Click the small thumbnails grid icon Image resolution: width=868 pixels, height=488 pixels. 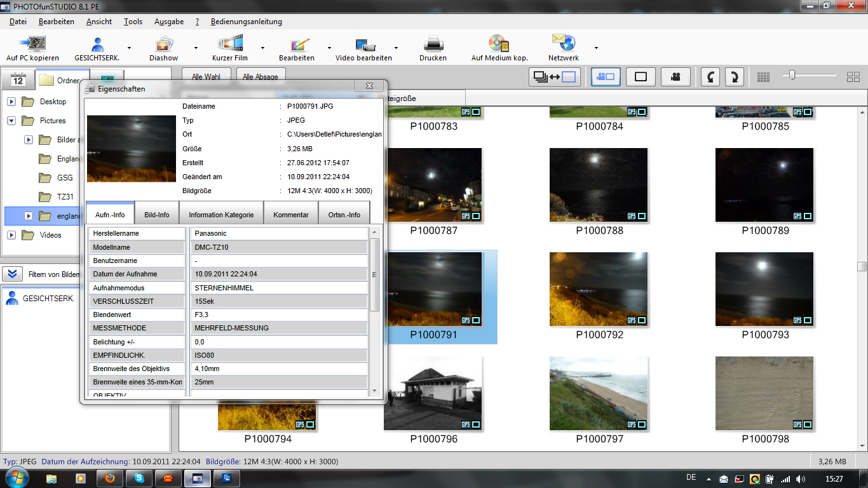[x=764, y=77]
